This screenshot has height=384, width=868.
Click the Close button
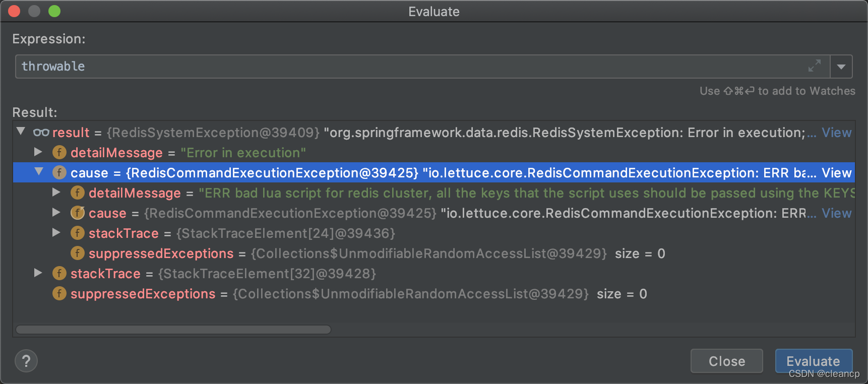point(727,361)
